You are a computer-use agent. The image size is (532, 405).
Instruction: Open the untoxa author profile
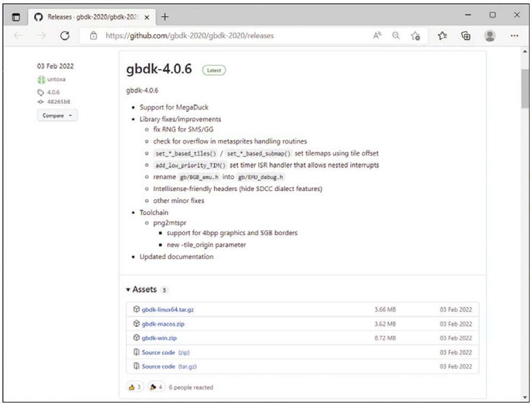56,80
